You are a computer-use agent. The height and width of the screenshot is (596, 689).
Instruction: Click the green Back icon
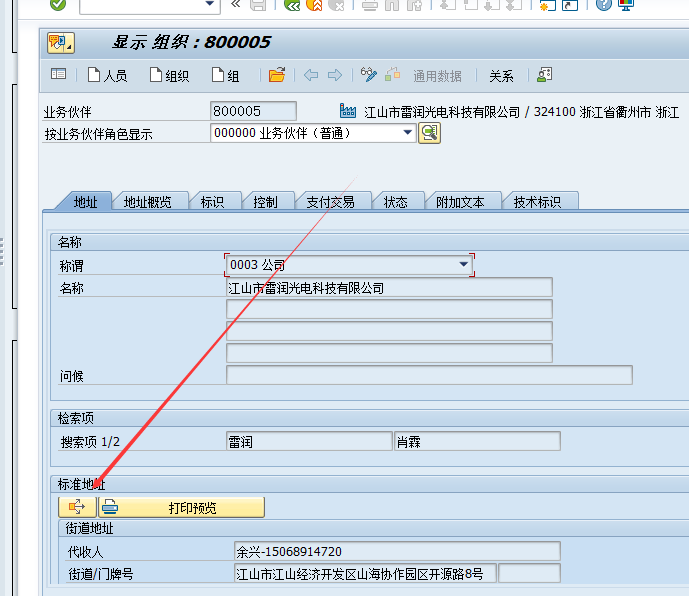(292, 5)
